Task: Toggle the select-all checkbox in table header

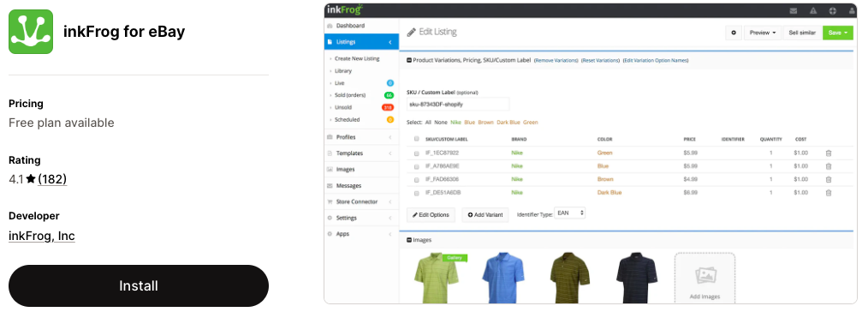Action: click(x=417, y=139)
